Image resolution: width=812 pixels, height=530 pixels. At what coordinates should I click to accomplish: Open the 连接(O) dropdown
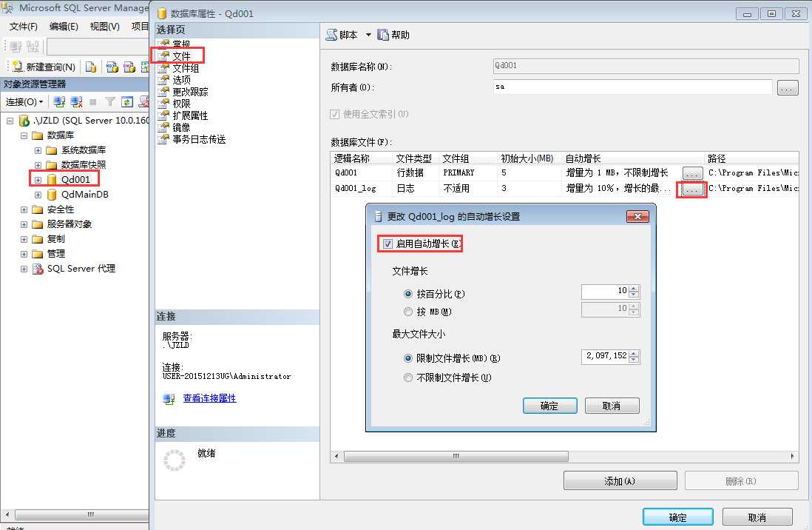[24, 101]
